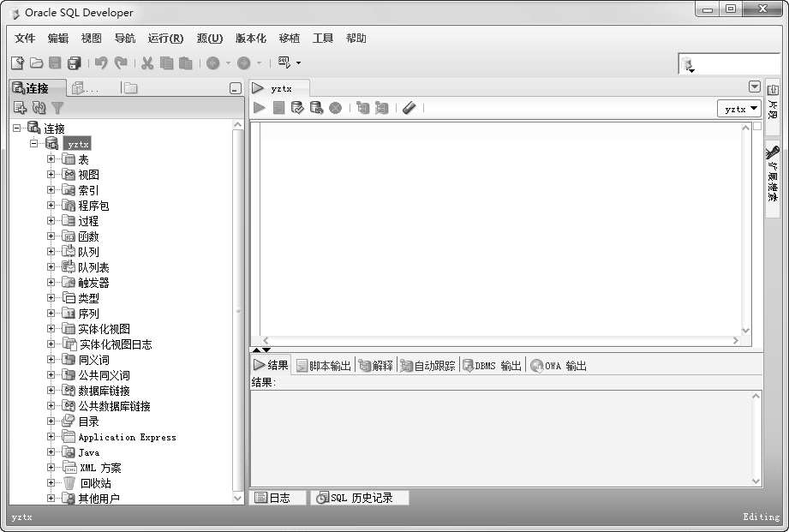Collapse the yztx connection node

34,144
